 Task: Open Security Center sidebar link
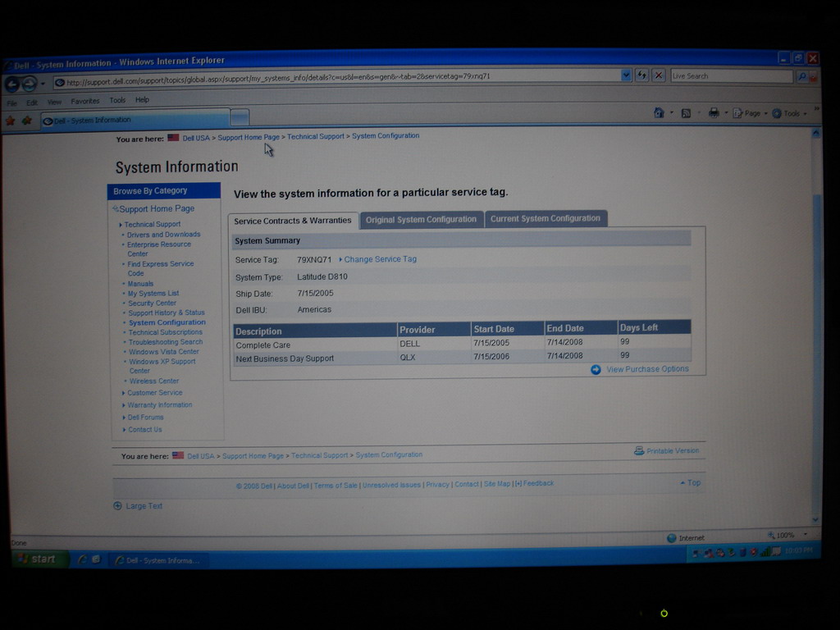pos(152,304)
